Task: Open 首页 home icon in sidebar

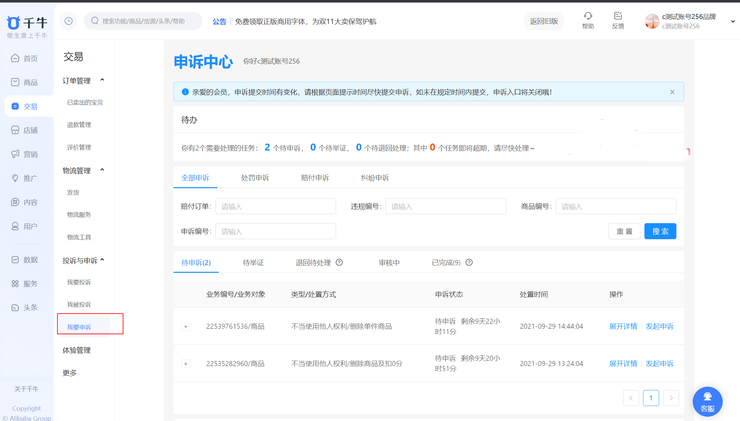Action: pyautogui.click(x=15, y=59)
